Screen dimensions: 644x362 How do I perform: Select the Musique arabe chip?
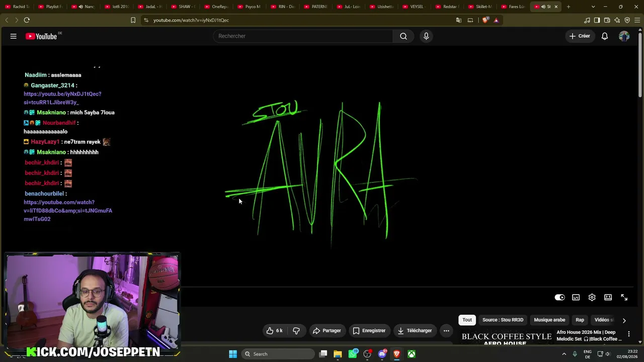549,320
